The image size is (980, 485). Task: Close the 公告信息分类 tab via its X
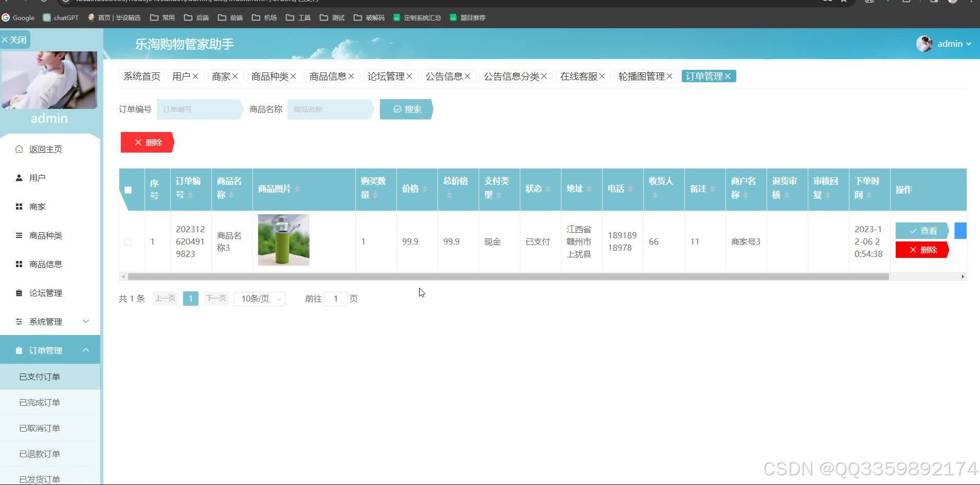coord(544,77)
